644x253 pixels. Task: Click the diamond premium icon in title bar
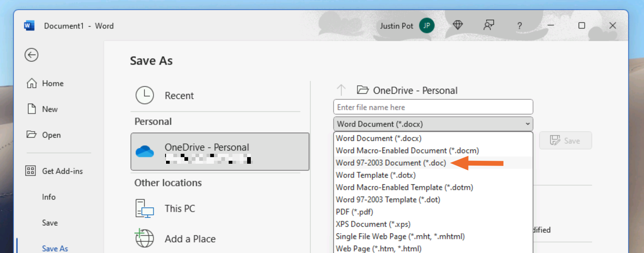pos(457,25)
